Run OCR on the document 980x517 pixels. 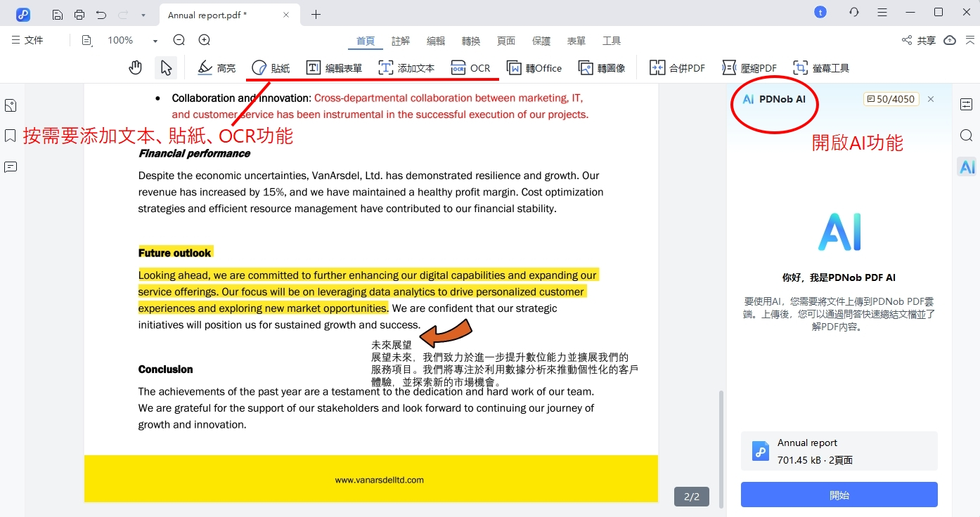tap(471, 67)
